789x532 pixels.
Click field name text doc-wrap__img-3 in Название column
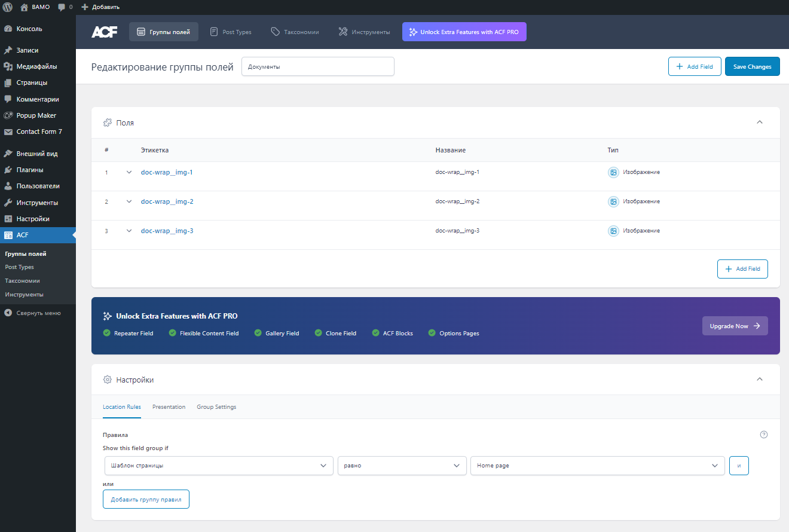pos(457,231)
